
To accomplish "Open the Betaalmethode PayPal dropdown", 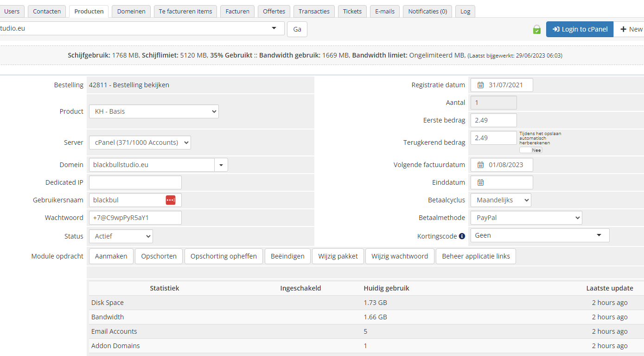I will 526,218.
